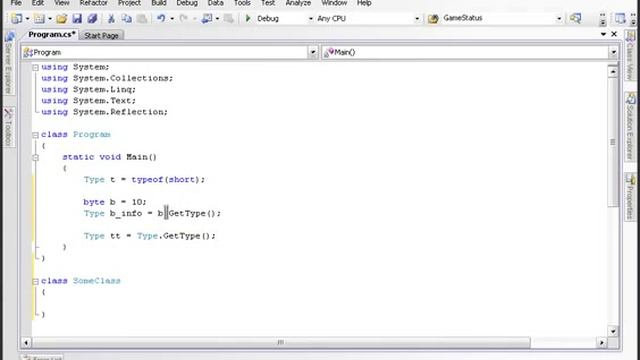Click the Save All toolbar icon
Viewport: 640px width, 360px height.
click(x=92, y=18)
